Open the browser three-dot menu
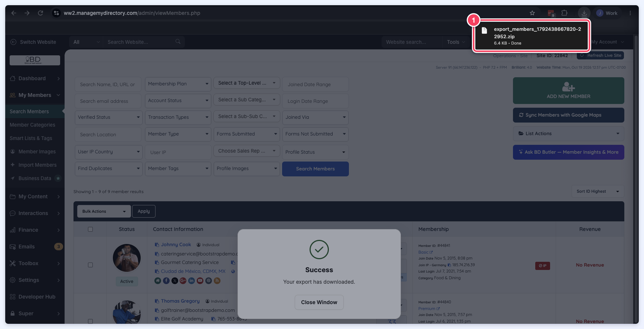Image resolution: width=644 pixels, height=329 pixels. pyautogui.click(x=630, y=13)
